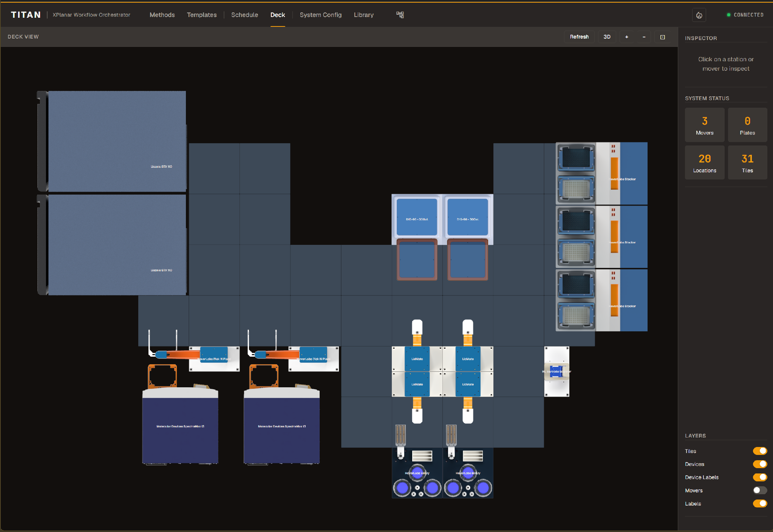Select the topmost HoverLabs Stacker

point(601,173)
